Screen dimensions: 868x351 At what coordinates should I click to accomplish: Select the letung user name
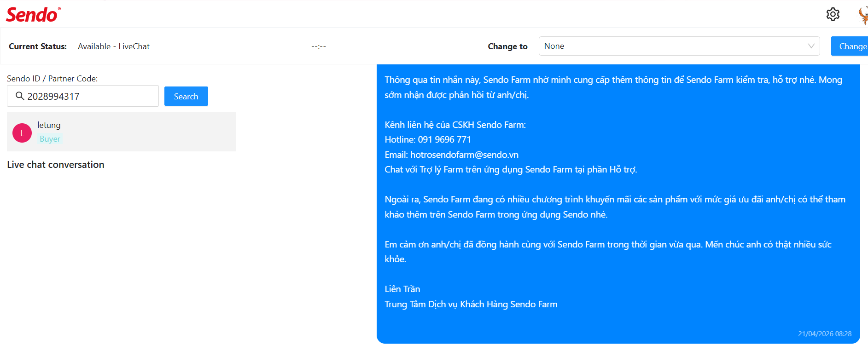click(49, 125)
